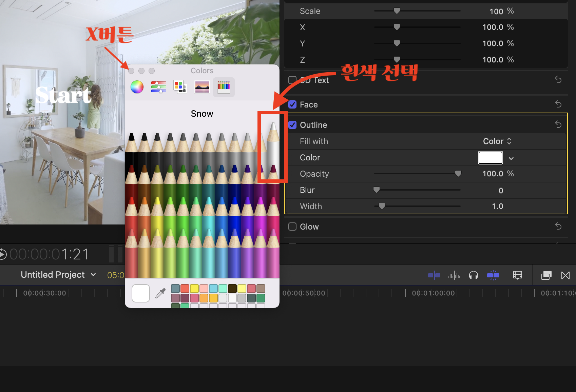Click timeline ruler at 00:00:50:00

pyautogui.click(x=304, y=293)
